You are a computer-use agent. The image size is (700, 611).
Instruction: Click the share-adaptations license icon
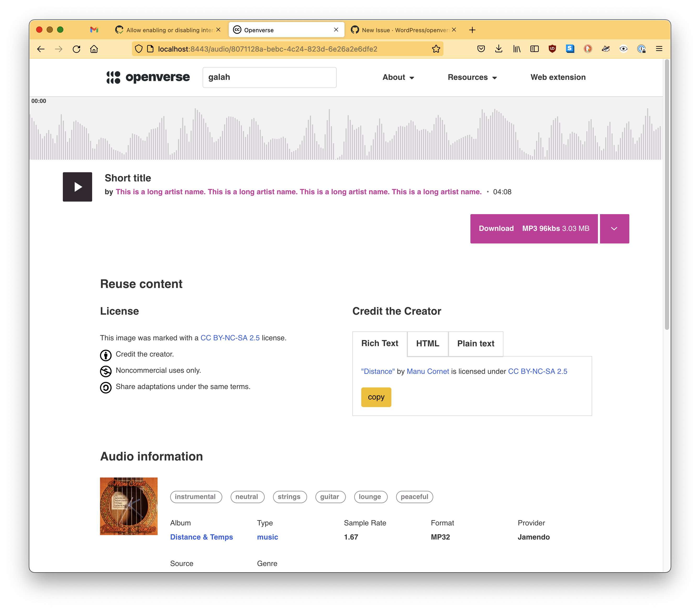click(106, 387)
